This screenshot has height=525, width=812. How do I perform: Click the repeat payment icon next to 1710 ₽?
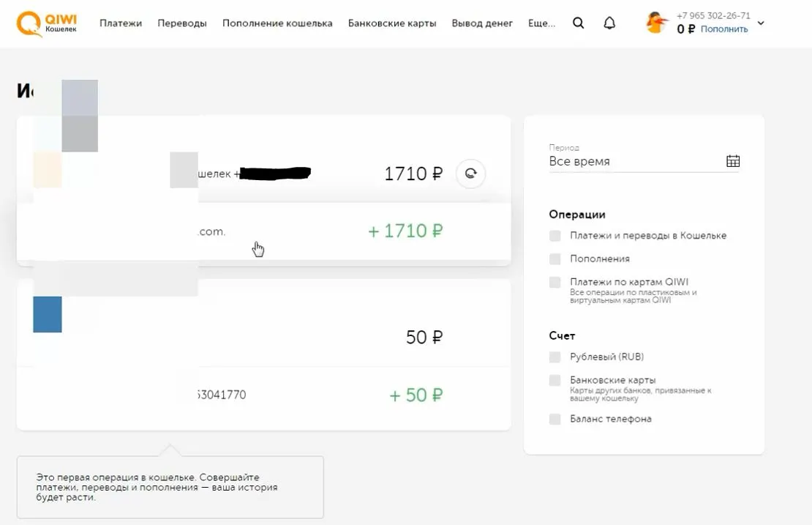(x=470, y=174)
